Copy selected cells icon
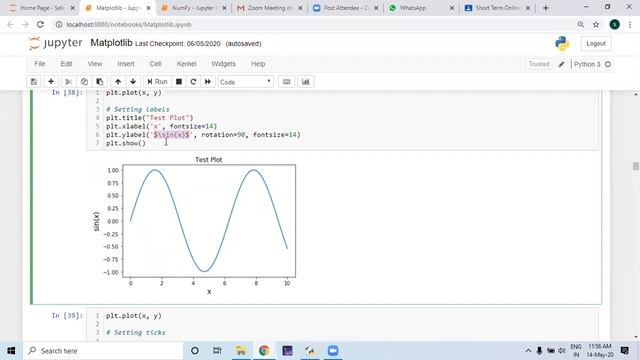640x360 pixels. pyautogui.click(x=84, y=82)
